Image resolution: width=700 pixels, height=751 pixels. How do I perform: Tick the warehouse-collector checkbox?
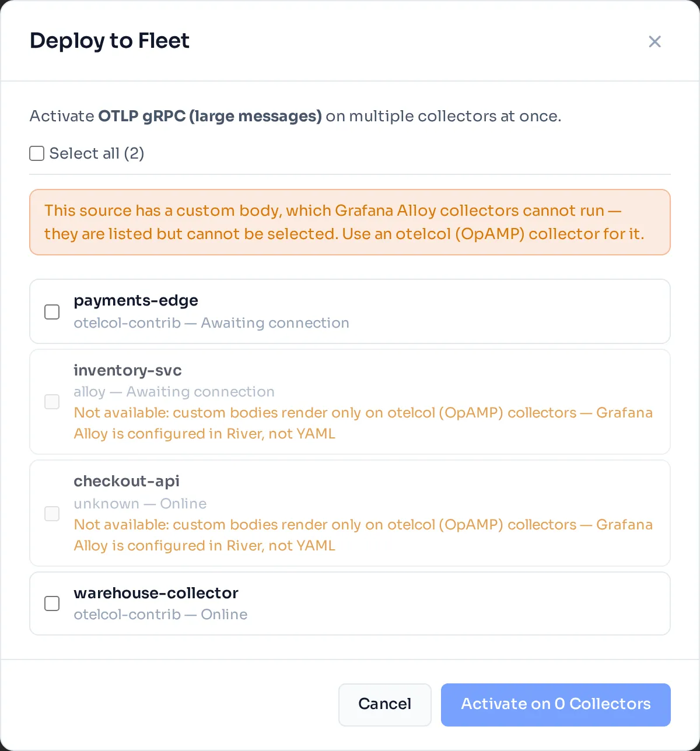(52, 603)
